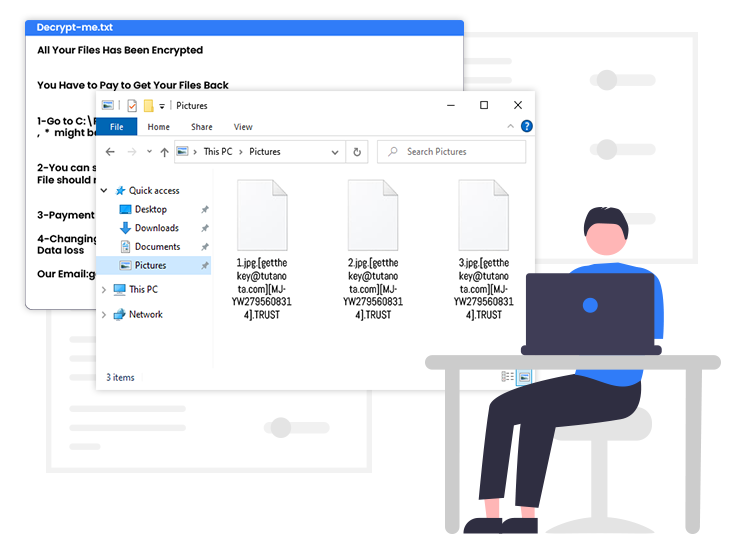Click the pin icon beside Downloads
The image size is (750, 550).
tap(205, 228)
